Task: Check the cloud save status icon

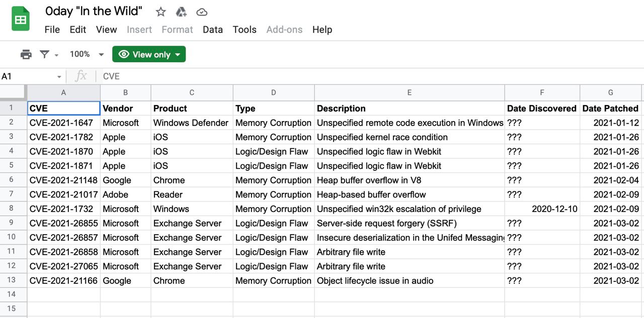Action: click(x=202, y=12)
